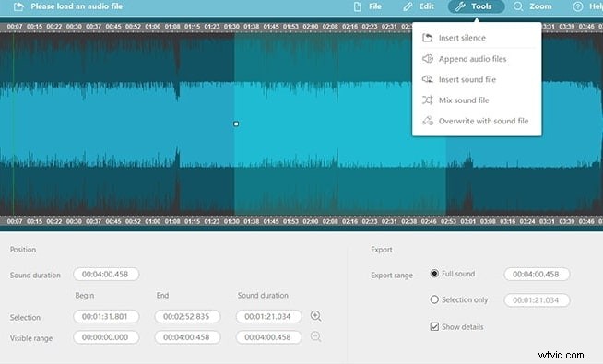Click the 'End' column header
Viewport: 603px width, 364px height.
click(162, 296)
